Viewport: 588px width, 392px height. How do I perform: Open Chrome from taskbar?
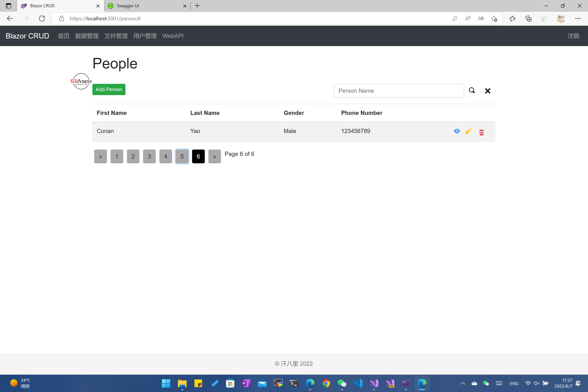click(326, 383)
